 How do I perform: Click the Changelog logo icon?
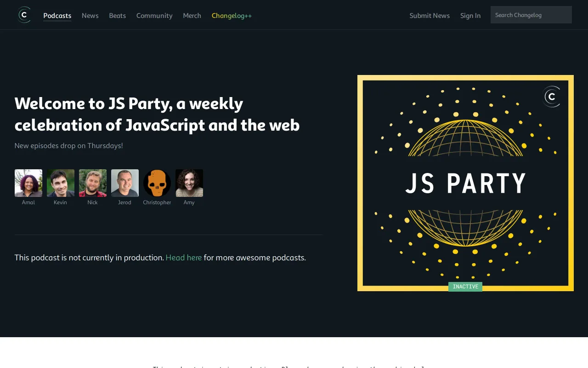24,15
